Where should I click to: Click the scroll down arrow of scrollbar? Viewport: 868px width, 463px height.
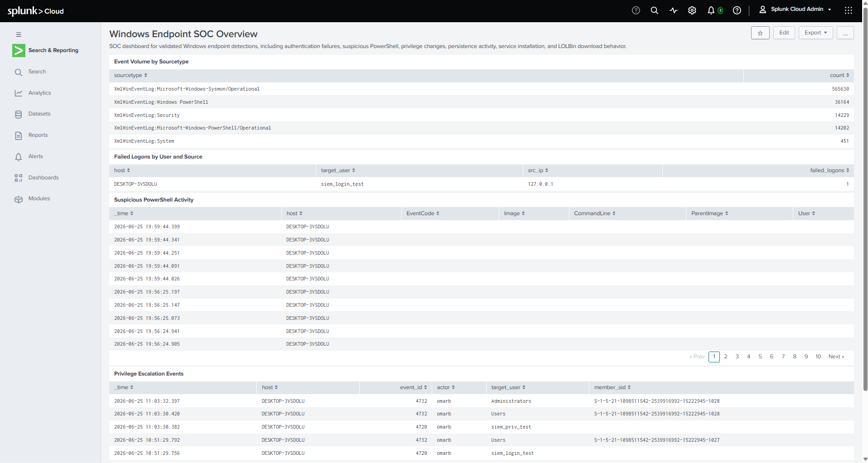pos(865,459)
